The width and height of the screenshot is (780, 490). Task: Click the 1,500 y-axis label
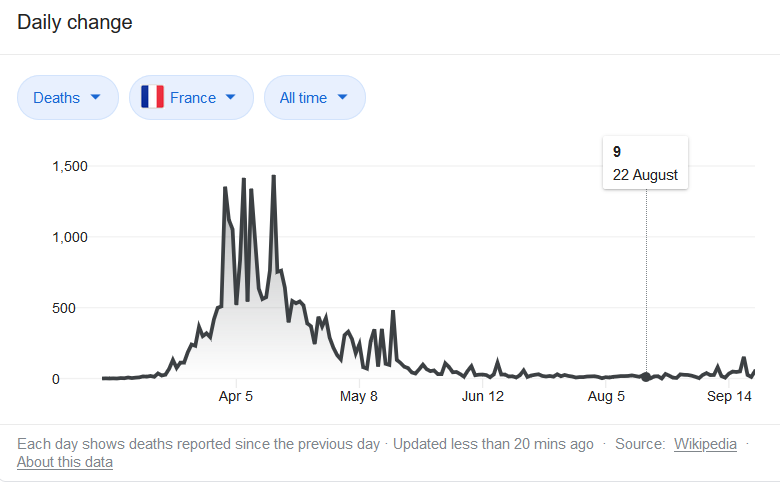pos(70,166)
